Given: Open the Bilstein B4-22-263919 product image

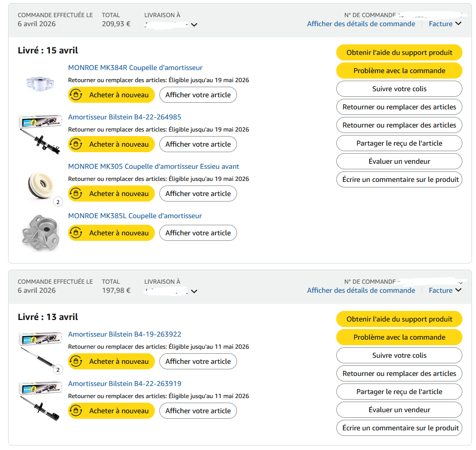Looking at the screenshot, I should (x=40, y=400).
